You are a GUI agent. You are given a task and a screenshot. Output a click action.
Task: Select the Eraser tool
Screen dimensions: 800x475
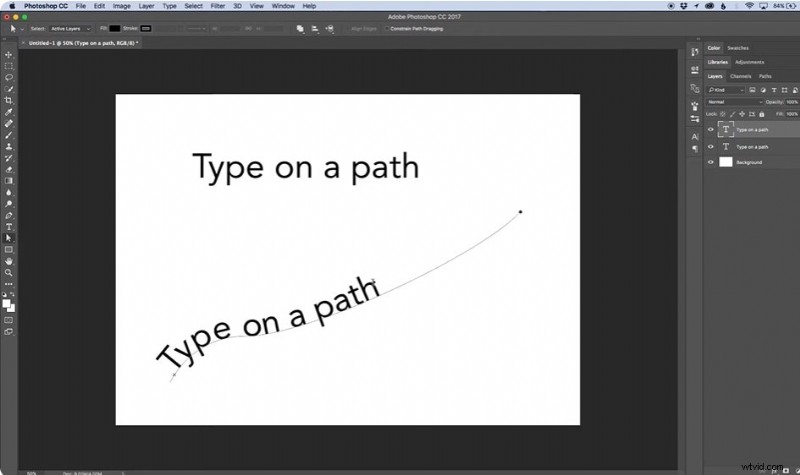(9, 169)
